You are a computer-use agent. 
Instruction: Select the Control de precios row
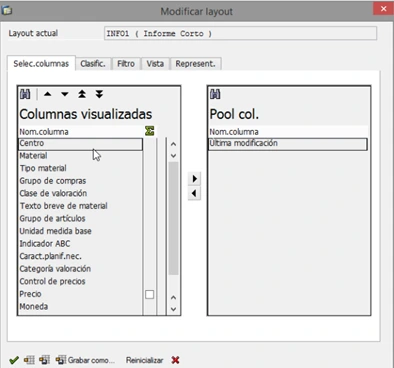tap(80, 281)
